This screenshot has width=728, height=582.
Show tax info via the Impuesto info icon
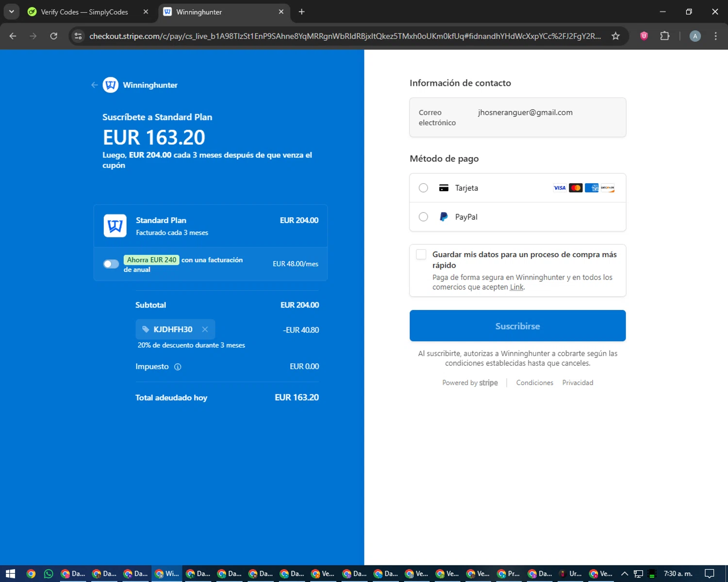(178, 367)
